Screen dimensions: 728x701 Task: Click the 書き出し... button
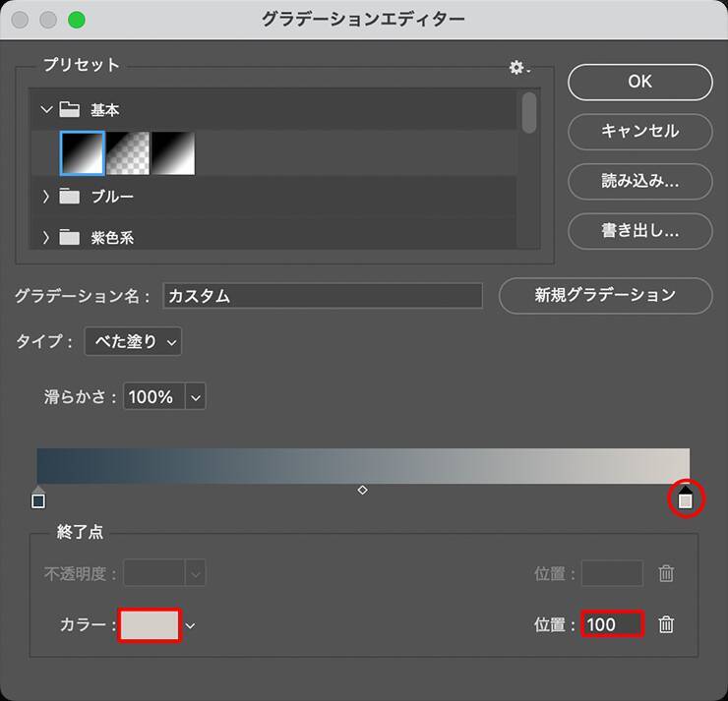(x=640, y=231)
